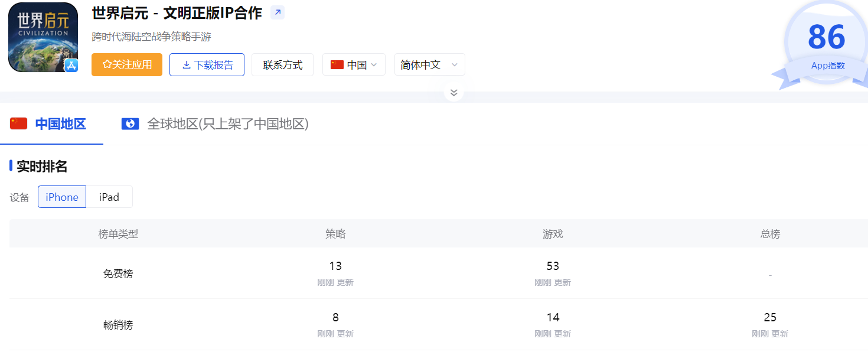Click the star icon in 关注应用
This screenshot has width=868, height=355.
107,65
